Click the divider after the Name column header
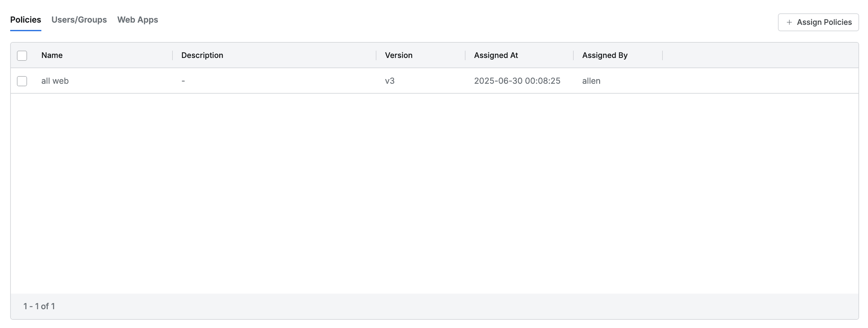This screenshot has height=328, width=868. click(172, 55)
